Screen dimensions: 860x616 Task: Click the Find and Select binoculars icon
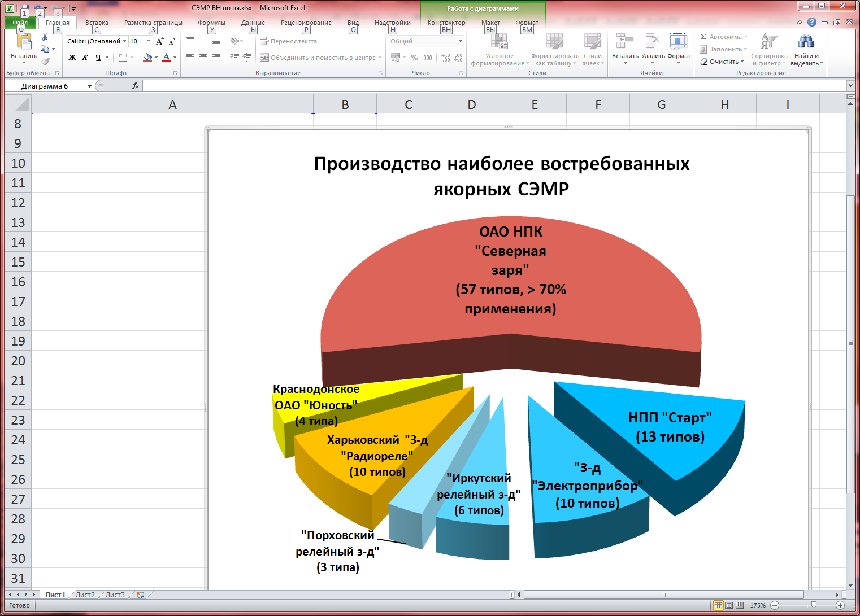point(806,41)
